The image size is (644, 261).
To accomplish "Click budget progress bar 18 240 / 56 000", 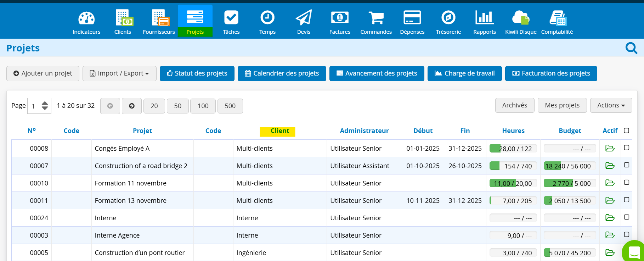I will point(570,166).
